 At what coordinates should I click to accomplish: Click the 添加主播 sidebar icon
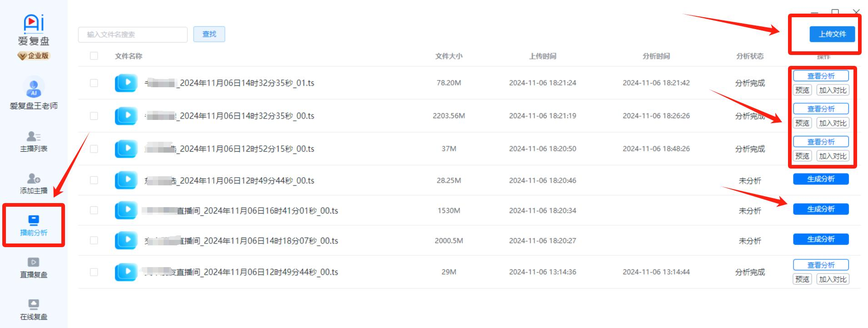[x=34, y=179]
